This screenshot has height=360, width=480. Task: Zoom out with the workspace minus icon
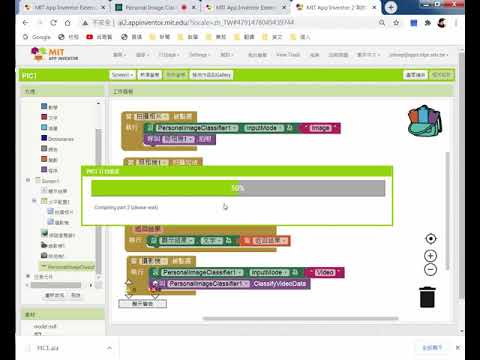430,269
